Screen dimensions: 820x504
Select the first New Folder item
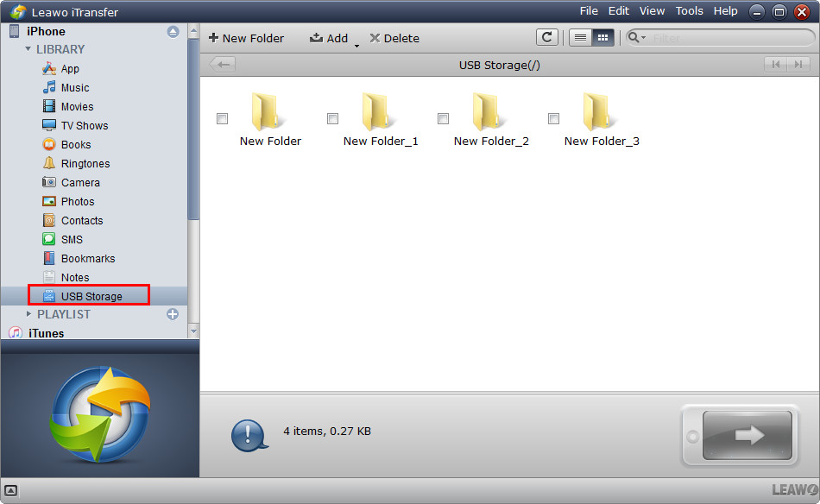(x=270, y=120)
